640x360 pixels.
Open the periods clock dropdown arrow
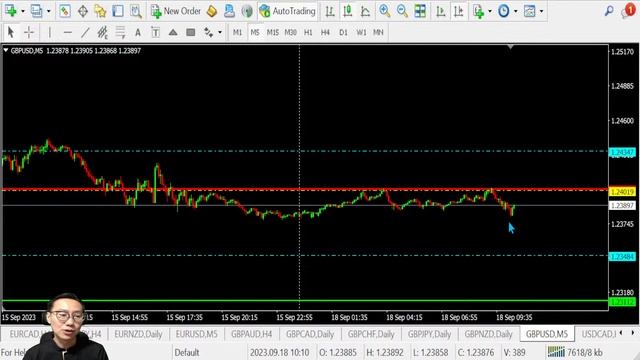tap(516, 11)
